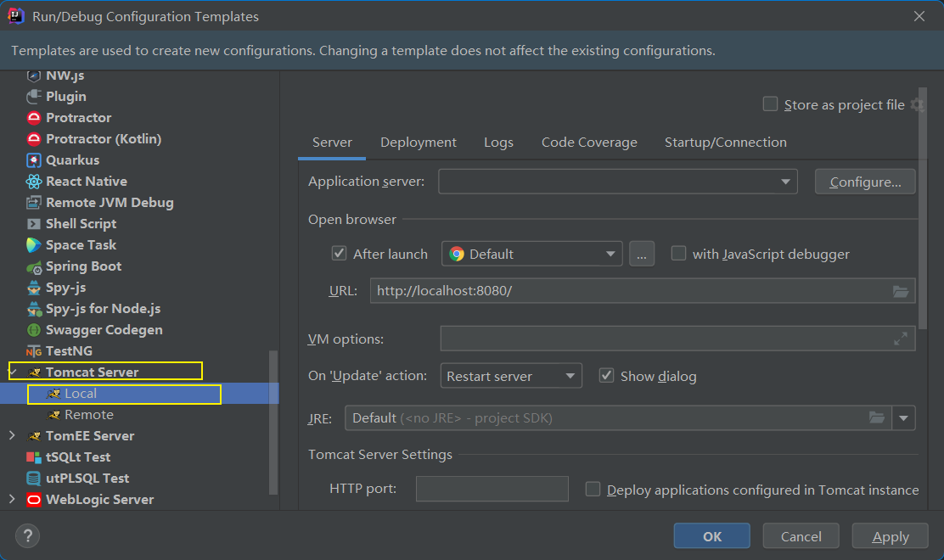Switch to the Deployment tab

point(419,143)
